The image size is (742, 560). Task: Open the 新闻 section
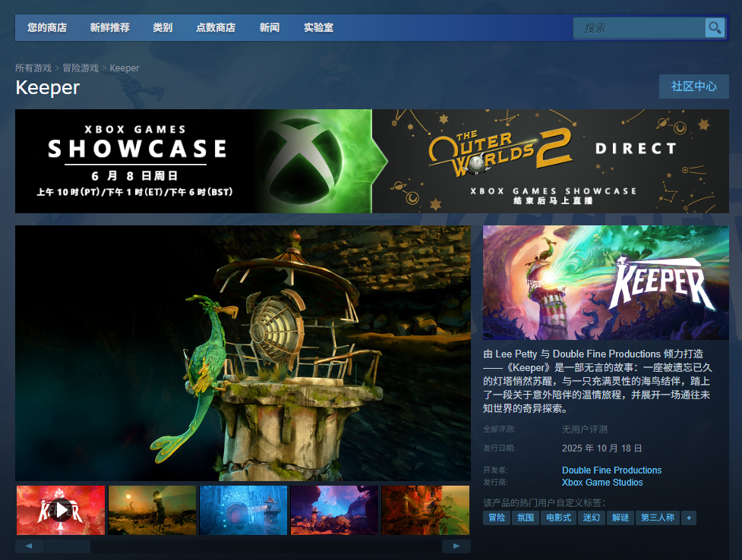[x=270, y=28]
